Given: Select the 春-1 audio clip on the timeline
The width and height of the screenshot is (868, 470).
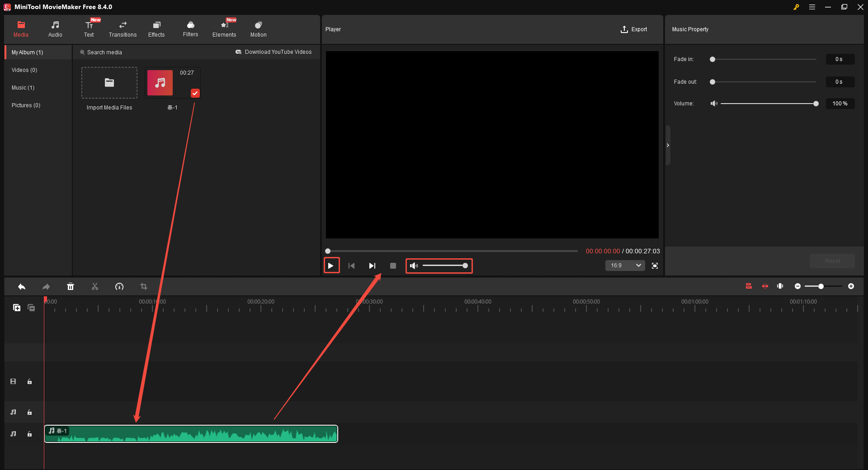Looking at the screenshot, I should [190, 433].
